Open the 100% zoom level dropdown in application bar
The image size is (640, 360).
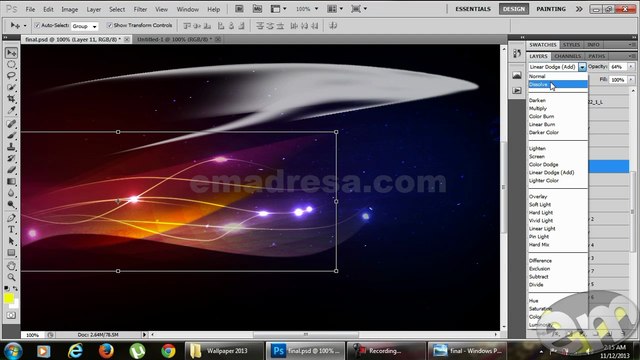316,9
